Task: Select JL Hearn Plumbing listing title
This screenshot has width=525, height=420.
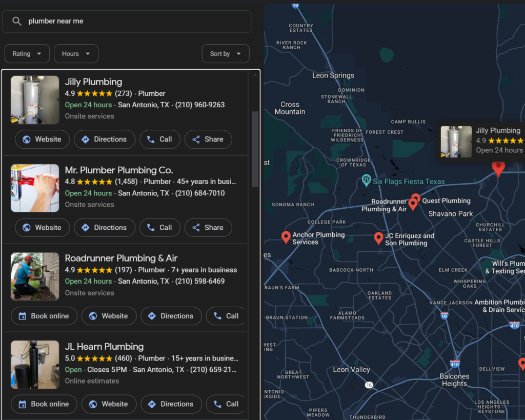Action: coord(104,346)
